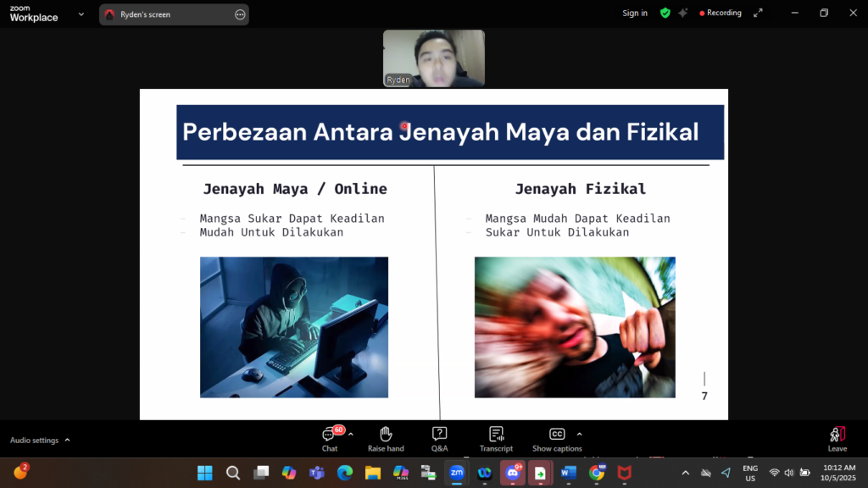
Task: Open more options for Ryden's screen
Action: (x=240, y=15)
